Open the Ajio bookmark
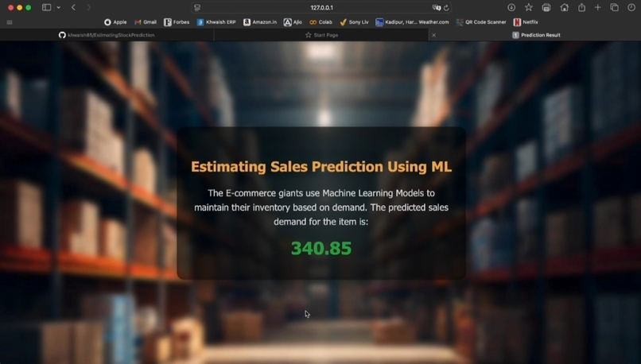Viewport: 641px width, 364px height. [x=293, y=22]
